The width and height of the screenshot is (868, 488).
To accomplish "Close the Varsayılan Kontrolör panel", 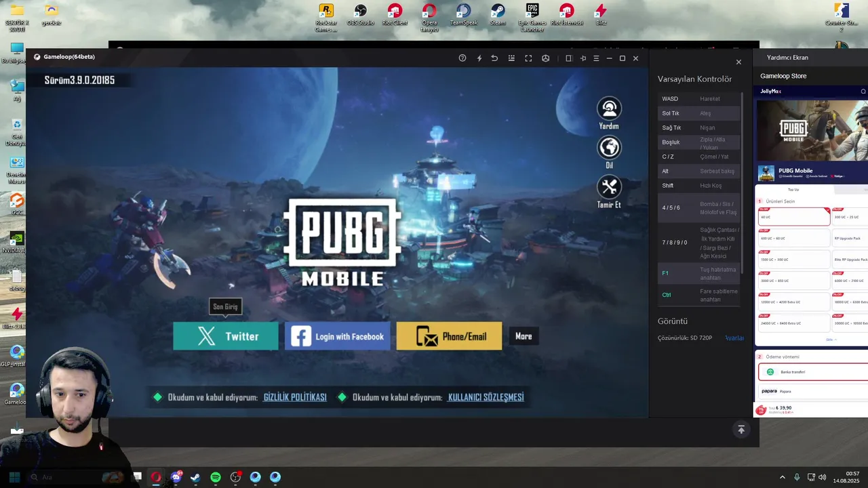I will click(x=738, y=62).
